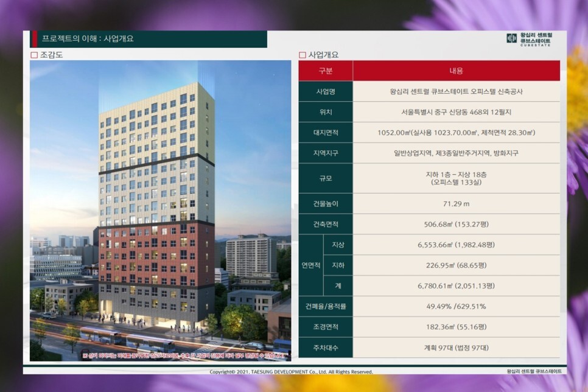
Task: Select the '건폐율/용적률' row label
Action: click(x=326, y=306)
